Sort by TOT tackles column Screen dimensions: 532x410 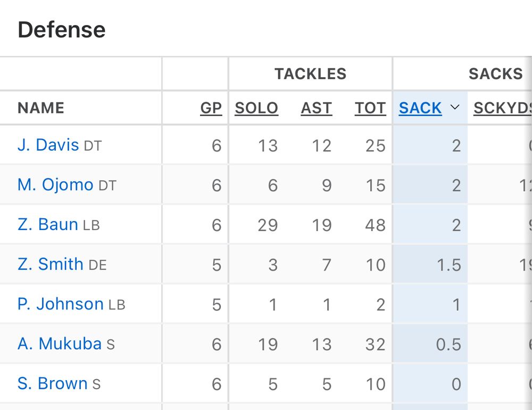(370, 108)
